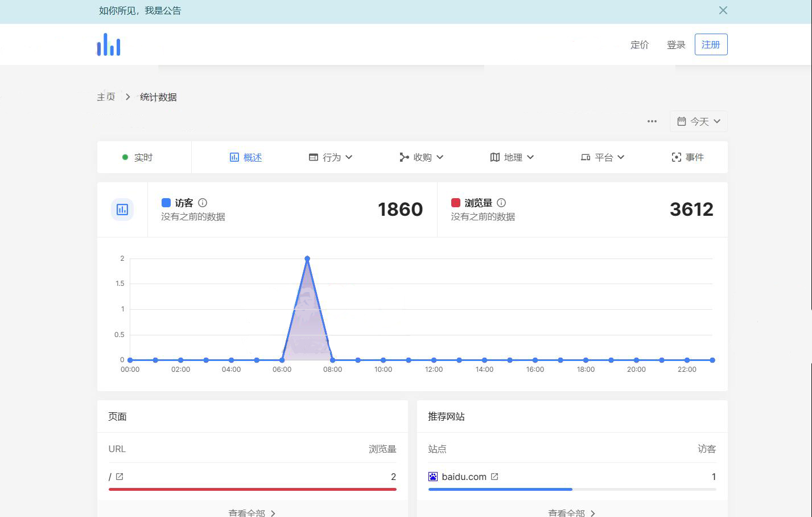The height and width of the screenshot is (517, 812).
Task: Click the 没有之前的数据 text under 访客
Action: coord(193,217)
